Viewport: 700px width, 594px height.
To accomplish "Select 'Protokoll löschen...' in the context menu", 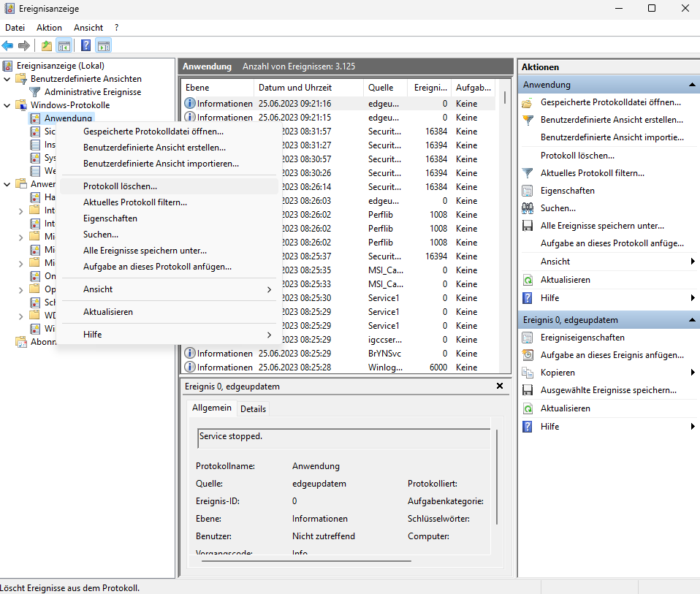I will pyautogui.click(x=120, y=186).
